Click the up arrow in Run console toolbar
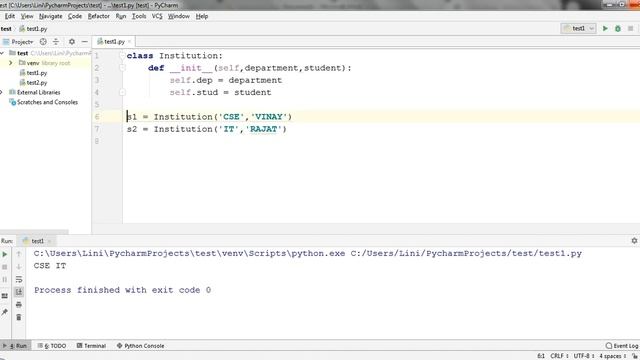Screen dimensions: 640x360 click(x=19, y=254)
